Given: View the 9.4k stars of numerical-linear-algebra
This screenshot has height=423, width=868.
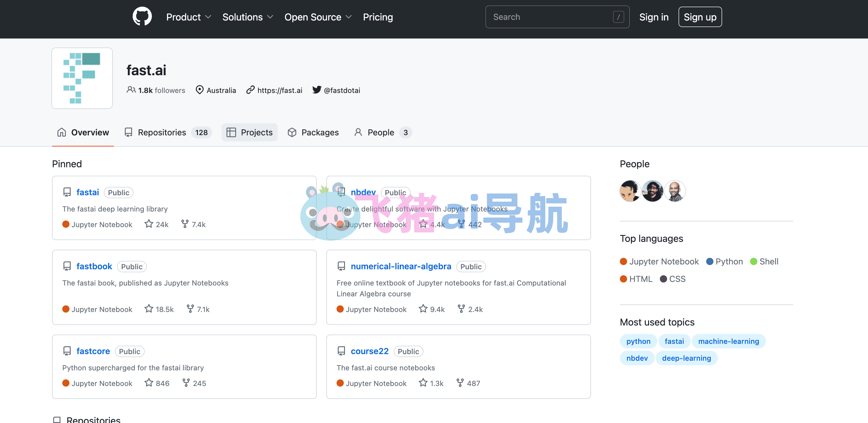Looking at the screenshot, I should pyautogui.click(x=432, y=309).
